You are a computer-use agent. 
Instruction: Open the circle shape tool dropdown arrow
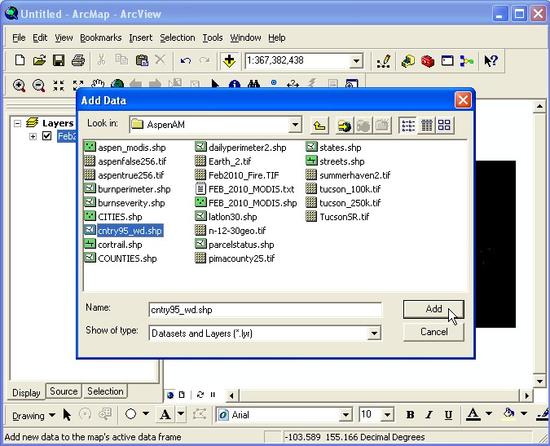pyautogui.click(x=146, y=414)
